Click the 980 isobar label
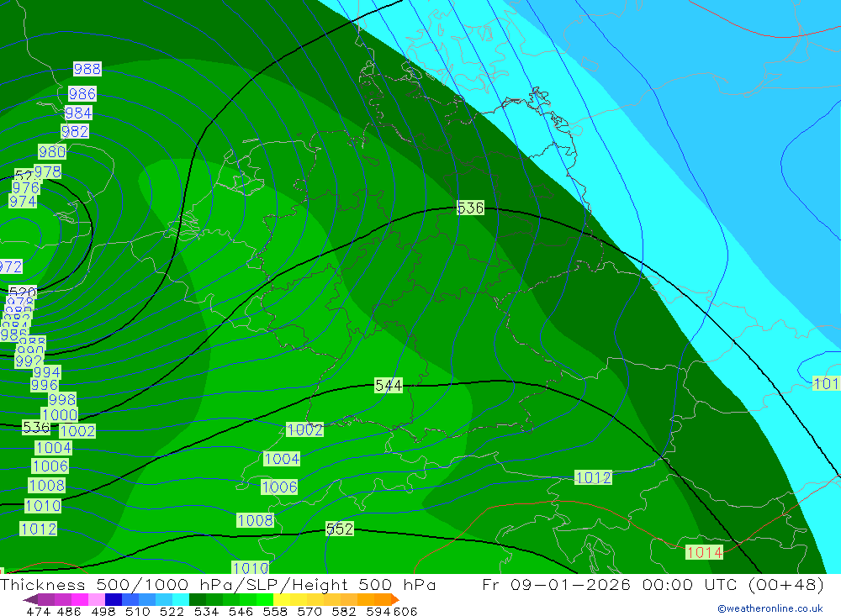The image size is (841, 616). tap(52, 152)
